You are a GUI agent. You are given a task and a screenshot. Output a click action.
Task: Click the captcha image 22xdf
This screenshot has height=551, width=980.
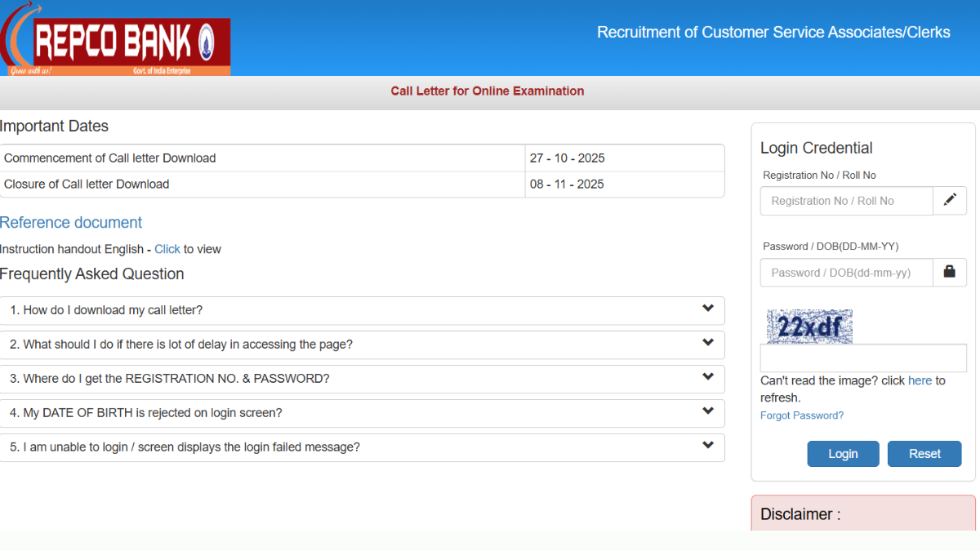(809, 327)
